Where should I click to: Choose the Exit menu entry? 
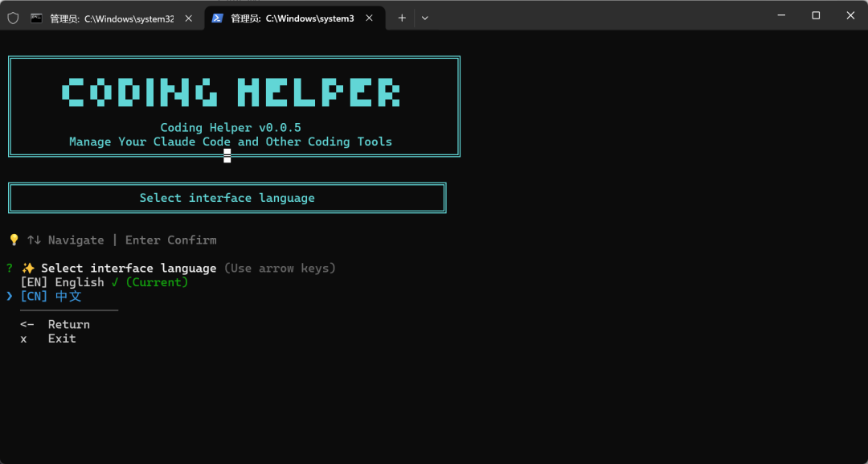pyautogui.click(x=48, y=339)
